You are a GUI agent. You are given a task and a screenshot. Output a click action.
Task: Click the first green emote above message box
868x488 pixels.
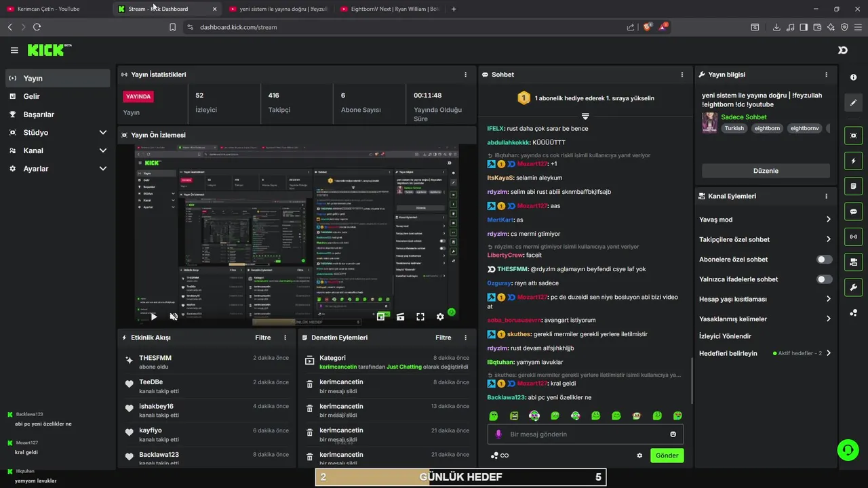point(494,415)
